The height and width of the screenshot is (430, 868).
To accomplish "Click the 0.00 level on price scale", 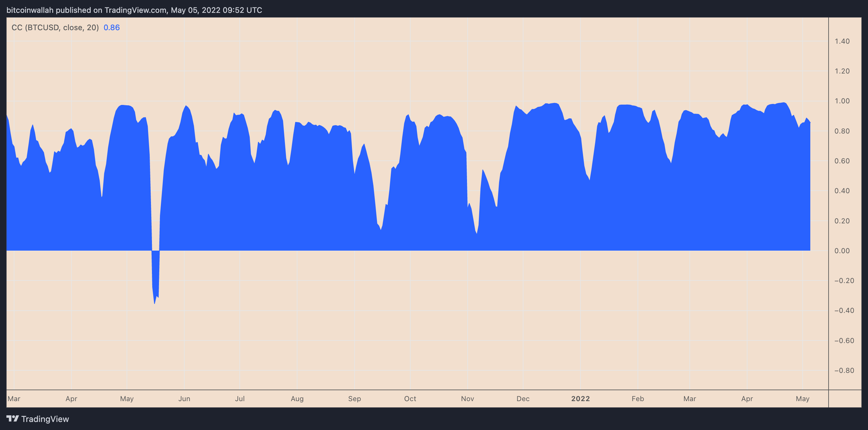I will (842, 251).
